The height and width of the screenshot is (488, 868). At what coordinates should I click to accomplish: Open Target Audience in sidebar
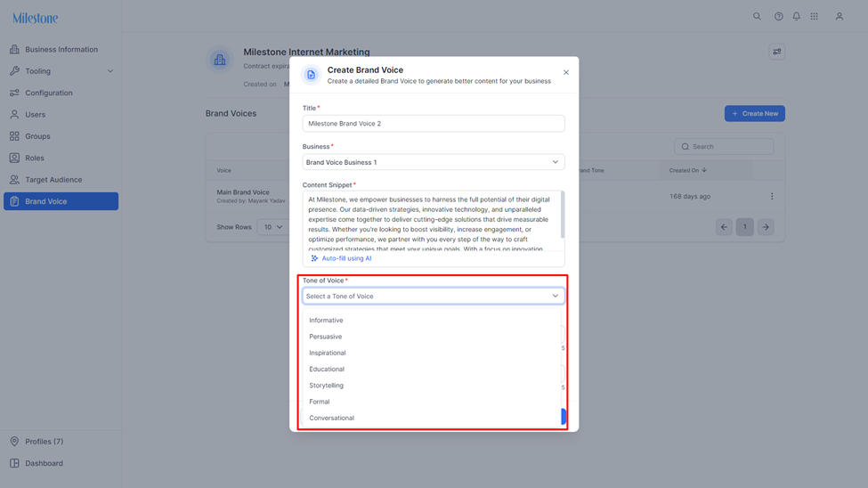[61, 180]
